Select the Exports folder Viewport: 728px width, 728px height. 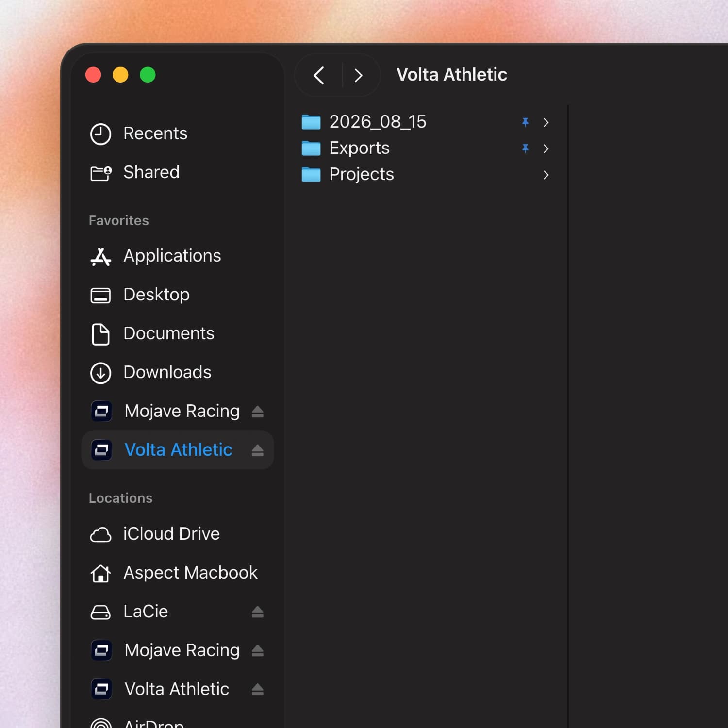(426, 148)
